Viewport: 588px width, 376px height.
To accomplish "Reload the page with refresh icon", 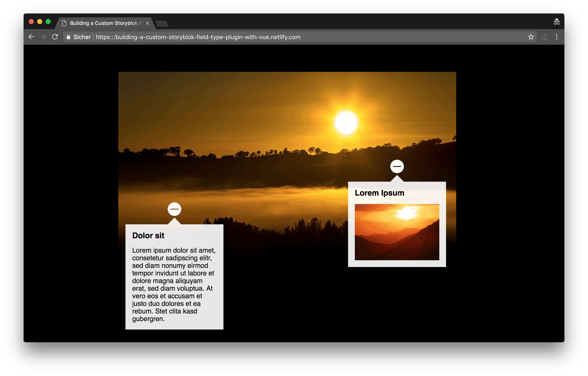I will point(55,37).
